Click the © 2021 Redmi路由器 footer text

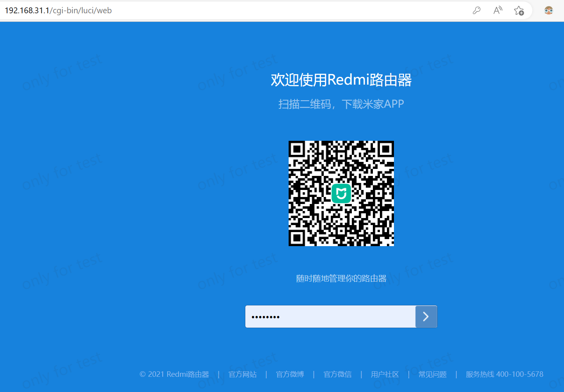pos(174,374)
